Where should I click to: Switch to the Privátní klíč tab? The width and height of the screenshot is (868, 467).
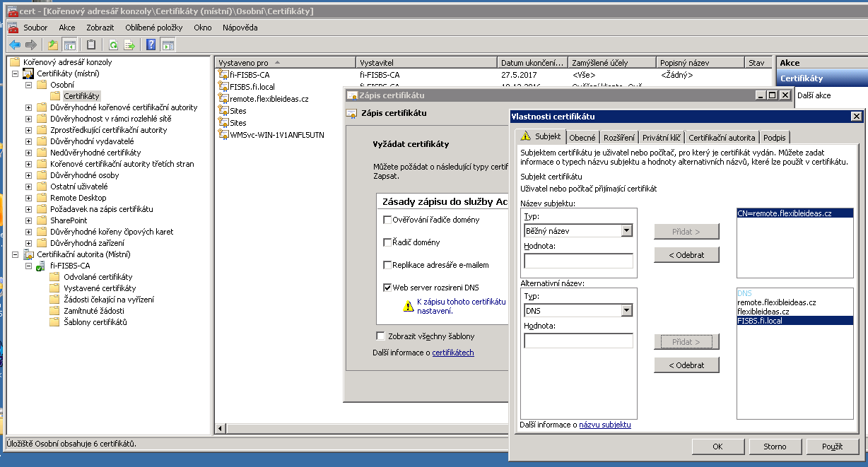[661, 138]
